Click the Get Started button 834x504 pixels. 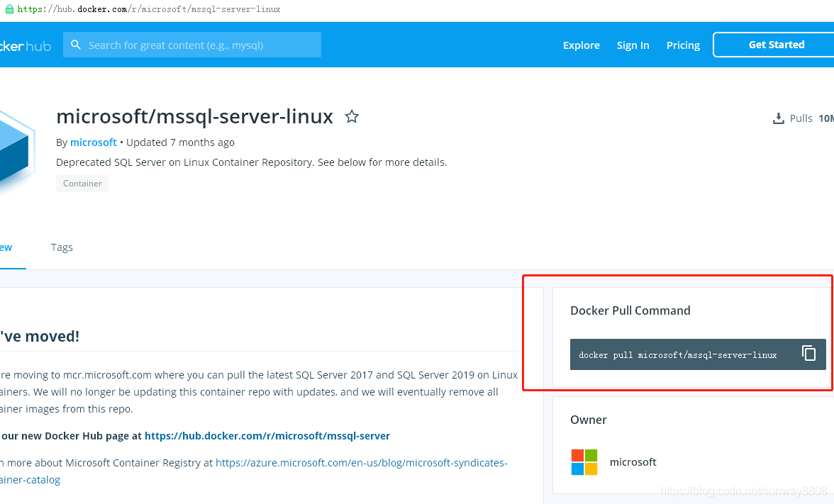click(776, 44)
